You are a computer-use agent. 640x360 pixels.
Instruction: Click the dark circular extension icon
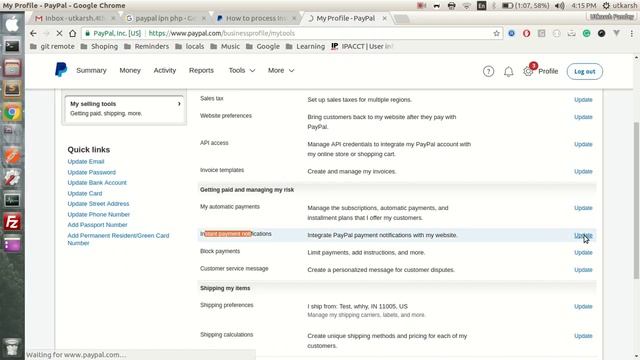601,33
